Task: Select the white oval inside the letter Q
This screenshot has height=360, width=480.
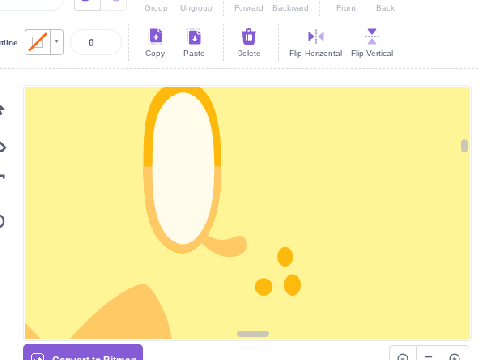Action: (x=183, y=168)
